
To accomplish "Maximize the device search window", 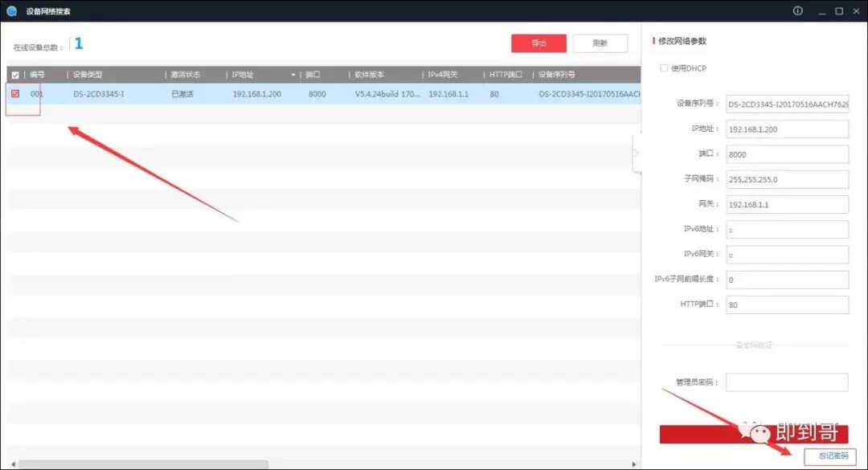I will [x=839, y=11].
